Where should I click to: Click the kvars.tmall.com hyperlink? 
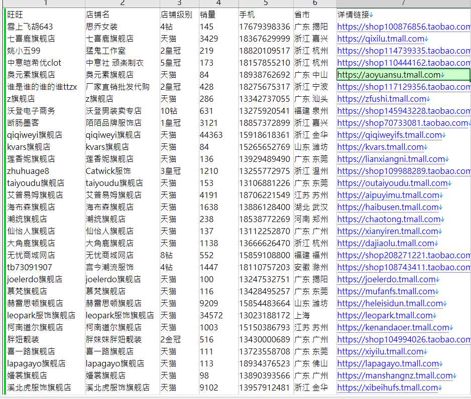point(382,147)
